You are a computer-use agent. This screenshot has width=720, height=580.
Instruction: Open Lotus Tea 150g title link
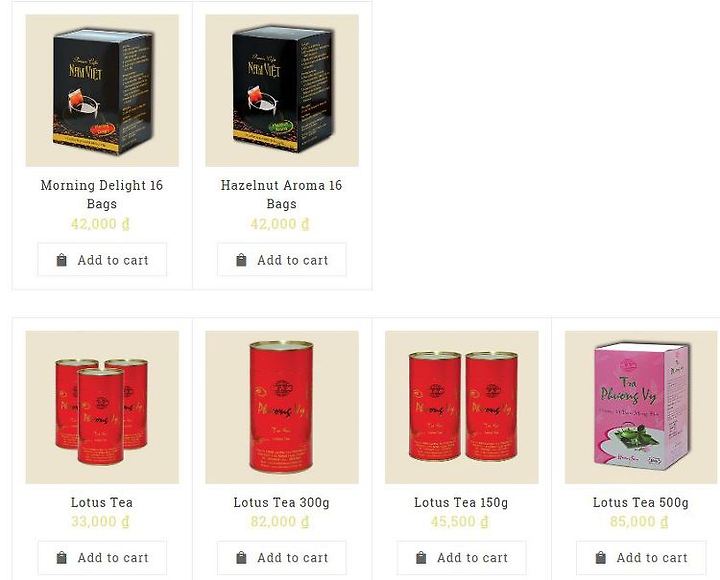[461, 502]
